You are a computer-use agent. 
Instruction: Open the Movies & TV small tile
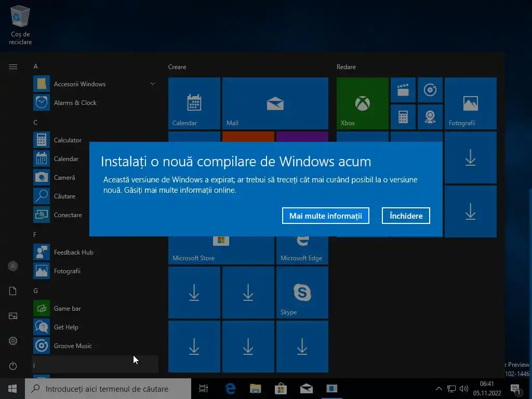coord(403,90)
